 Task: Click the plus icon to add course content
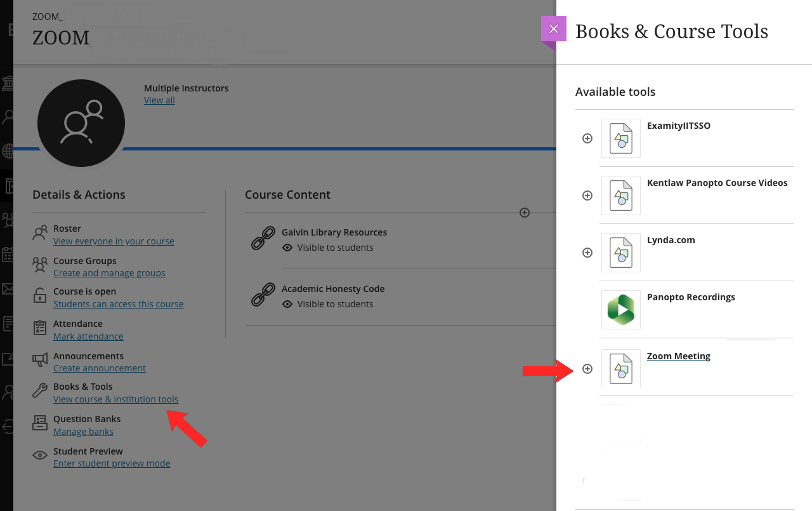525,213
